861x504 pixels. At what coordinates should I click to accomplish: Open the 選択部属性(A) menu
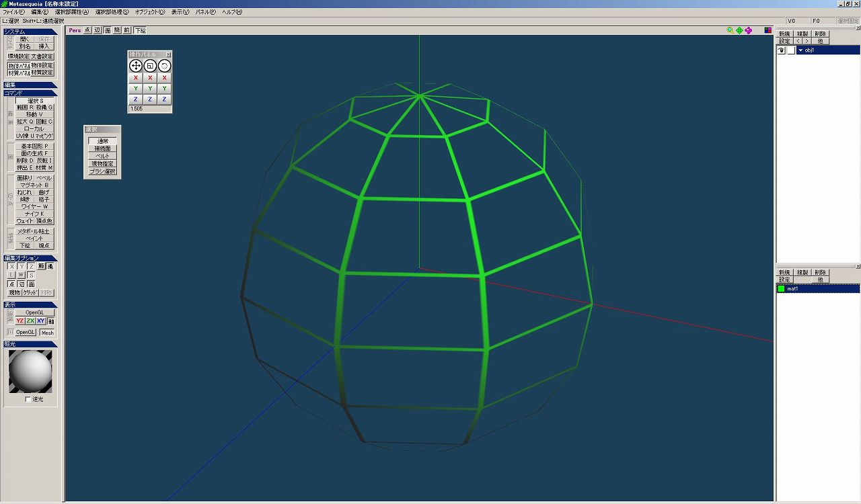[x=71, y=12]
